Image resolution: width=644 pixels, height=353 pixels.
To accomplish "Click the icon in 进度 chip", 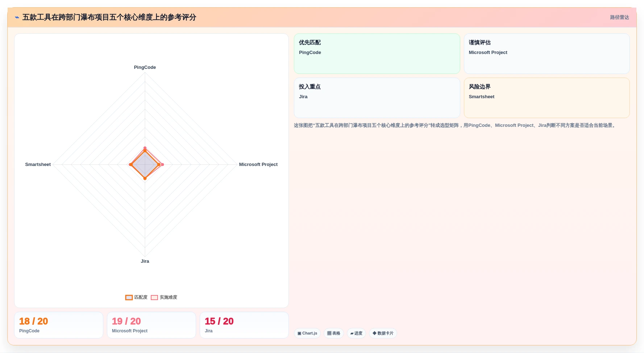I will pos(352,333).
